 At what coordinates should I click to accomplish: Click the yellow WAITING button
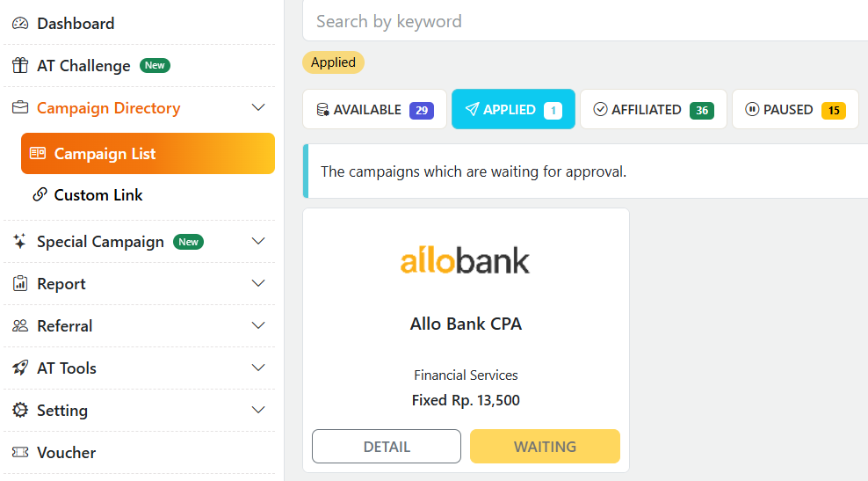tap(545, 447)
